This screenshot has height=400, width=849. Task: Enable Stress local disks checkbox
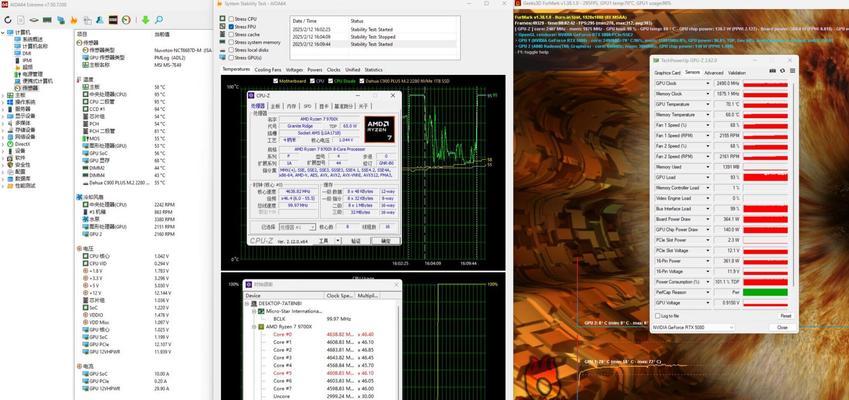(231, 50)
